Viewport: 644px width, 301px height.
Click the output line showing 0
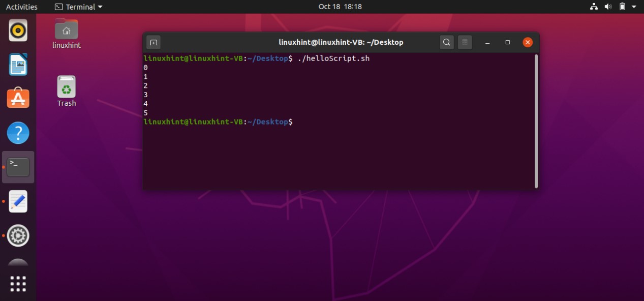[146, 68]
